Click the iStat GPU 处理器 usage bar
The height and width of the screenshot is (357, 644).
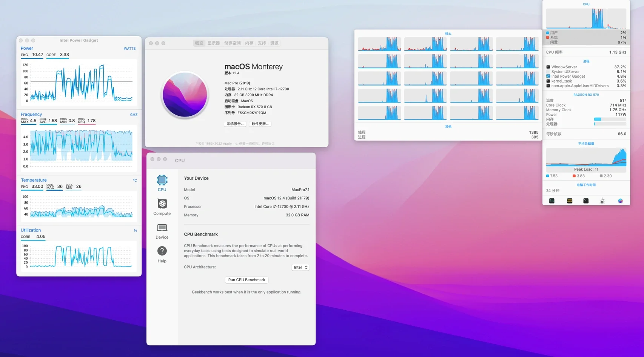click(610, 124)
